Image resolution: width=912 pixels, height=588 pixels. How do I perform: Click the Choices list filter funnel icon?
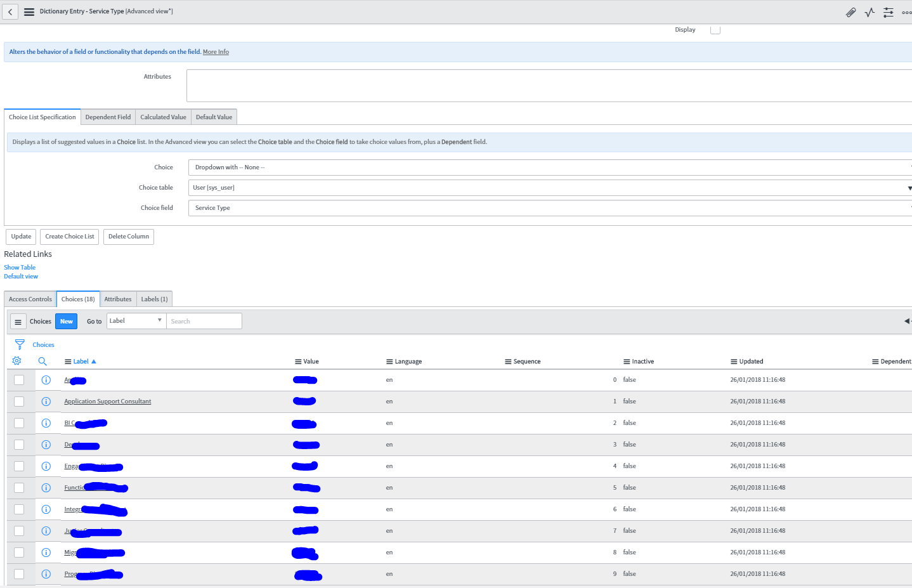(x=20, y=344)
